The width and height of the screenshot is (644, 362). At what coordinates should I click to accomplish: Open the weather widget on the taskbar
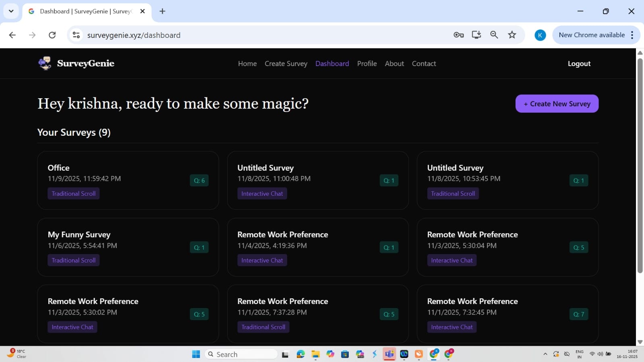[16, 354]
